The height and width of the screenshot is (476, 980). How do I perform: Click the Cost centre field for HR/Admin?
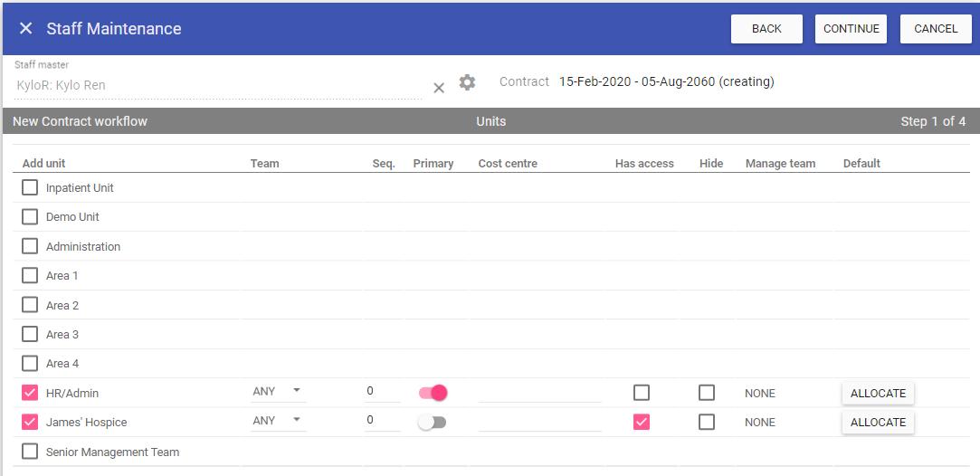[x=539, y=392]
